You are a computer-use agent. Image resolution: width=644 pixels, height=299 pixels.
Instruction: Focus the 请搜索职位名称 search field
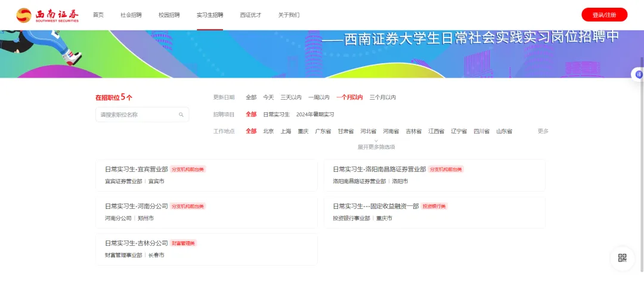[x=142, y=115]
